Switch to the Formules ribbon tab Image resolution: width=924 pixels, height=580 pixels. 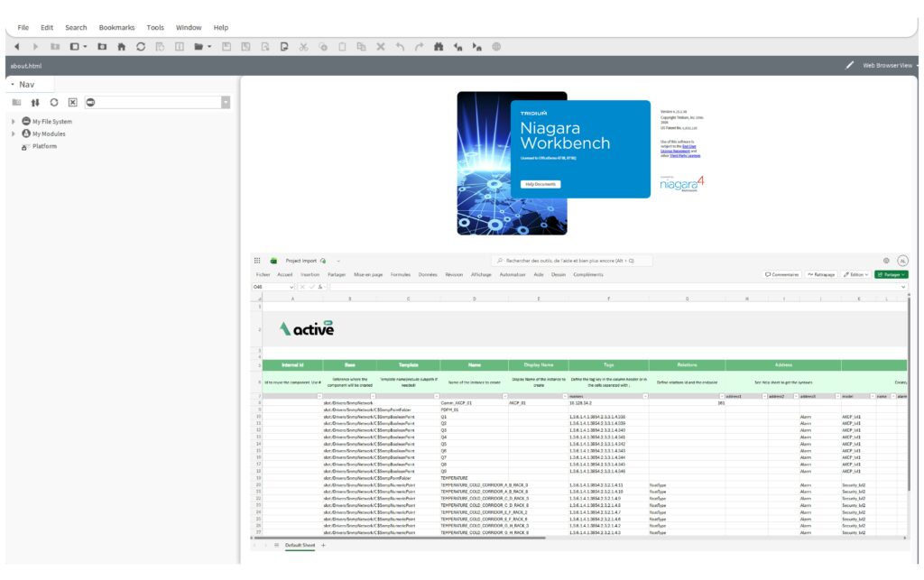[x=400, y=274]
